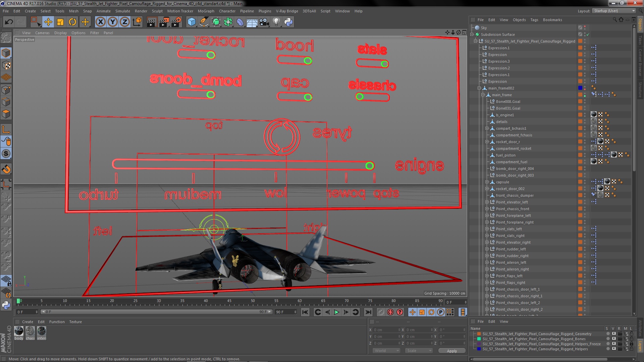
Task: Click material manager Texture menu
Action: coord(75,322)
